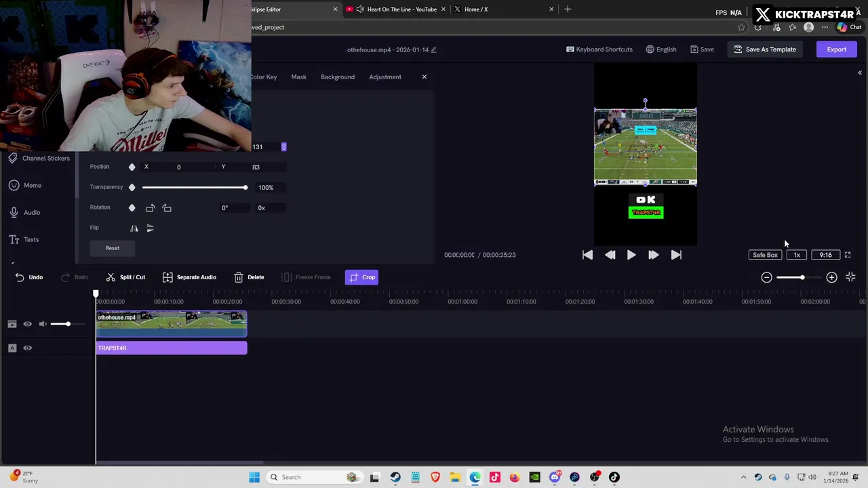Select the TRAPST4R text clip
Screen dimensions: 868x488
[x=172, y=348]
